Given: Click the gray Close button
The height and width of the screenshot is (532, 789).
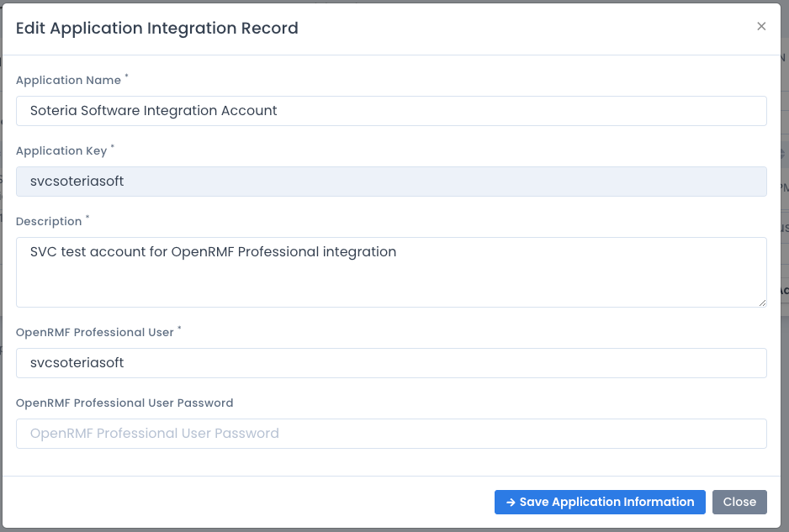Looking at the screenshot, I should coord(739,502).
